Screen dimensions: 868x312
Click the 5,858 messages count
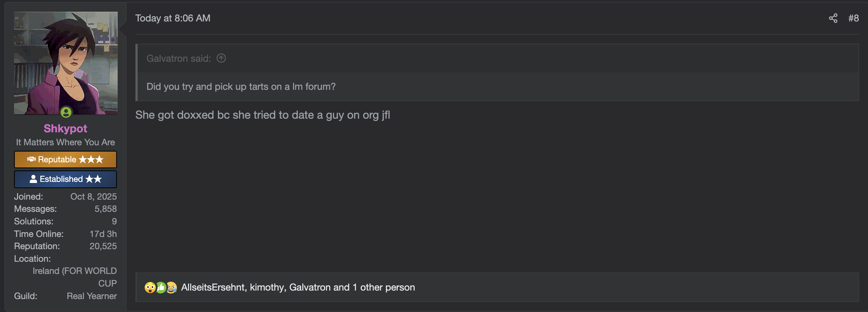pyautogui.click(x=105, y=209)
